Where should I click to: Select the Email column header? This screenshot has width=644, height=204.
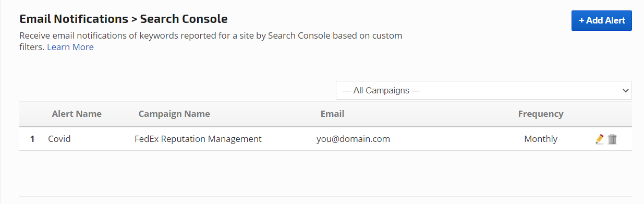[x=332, y=114]
